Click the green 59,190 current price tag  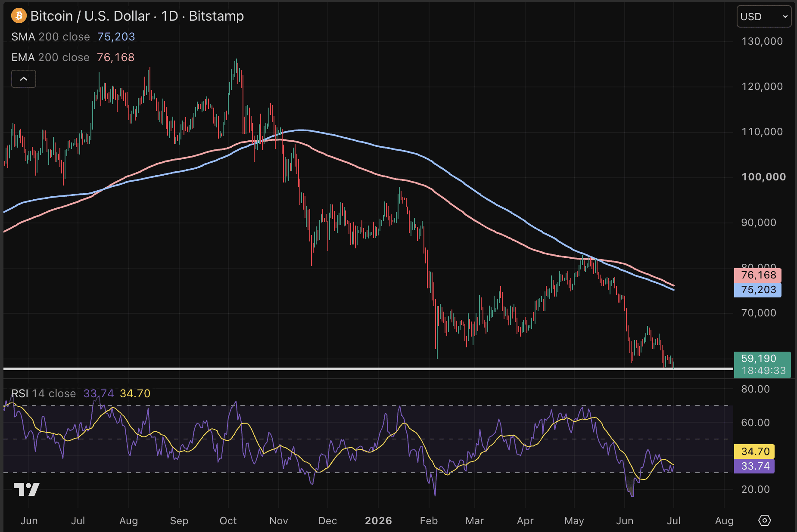click(762, 365)
